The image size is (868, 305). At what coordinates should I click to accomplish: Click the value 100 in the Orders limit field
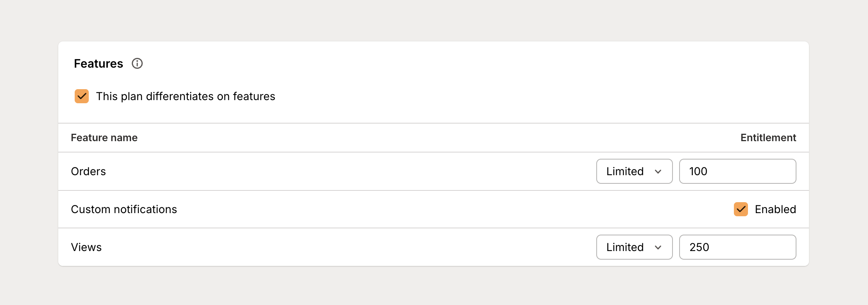(737, 171)
